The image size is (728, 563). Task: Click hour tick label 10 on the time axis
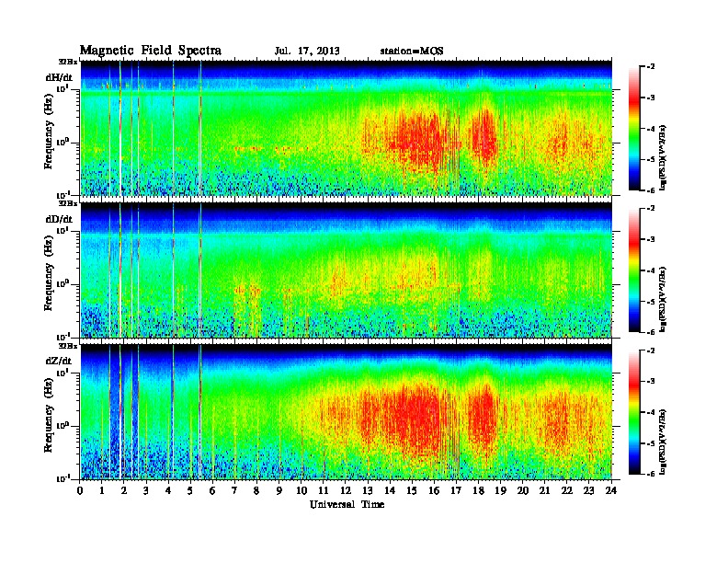pyautogui.click(x=301, y=491)
